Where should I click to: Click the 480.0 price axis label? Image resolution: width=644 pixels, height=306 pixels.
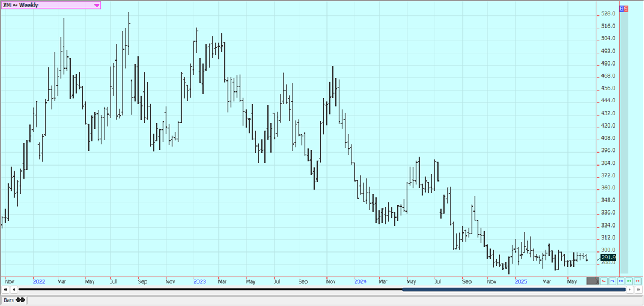(x=608, y=64)
